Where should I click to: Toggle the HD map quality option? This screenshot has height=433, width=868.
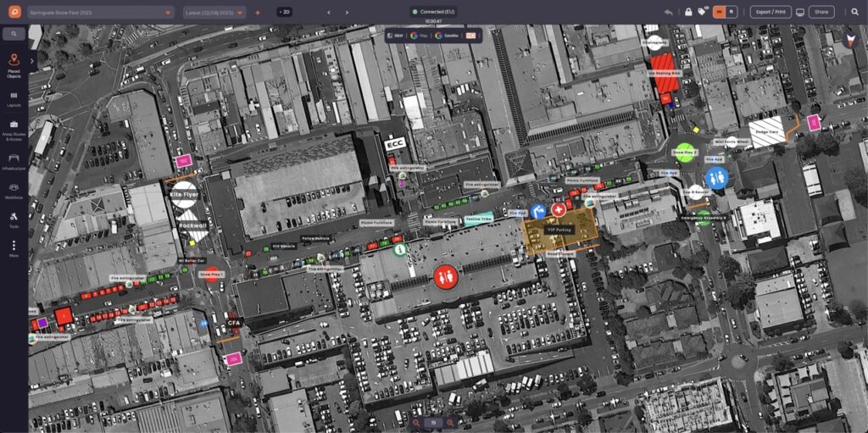click(x=470, y=36)
